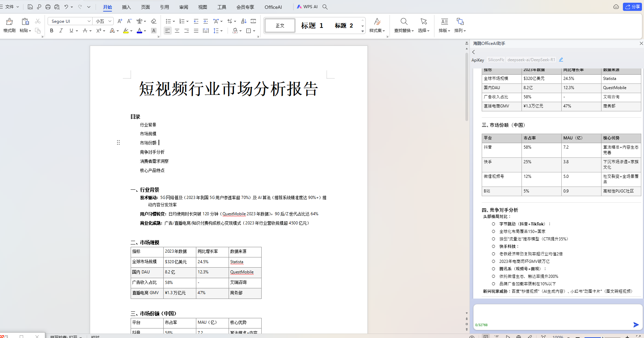Expand the borders dropdown arrow

pos(254,31)
